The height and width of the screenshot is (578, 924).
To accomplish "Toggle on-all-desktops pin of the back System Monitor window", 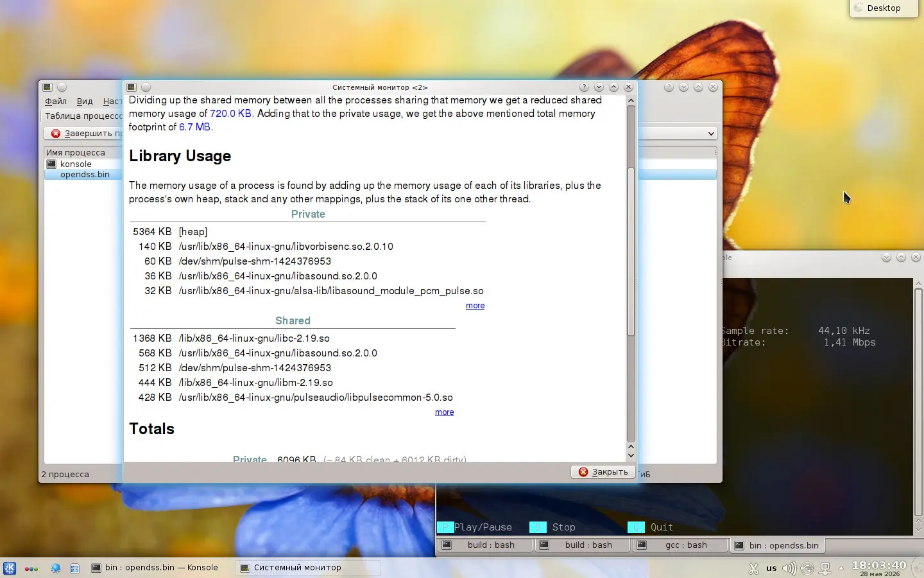I will click(62, 87).
